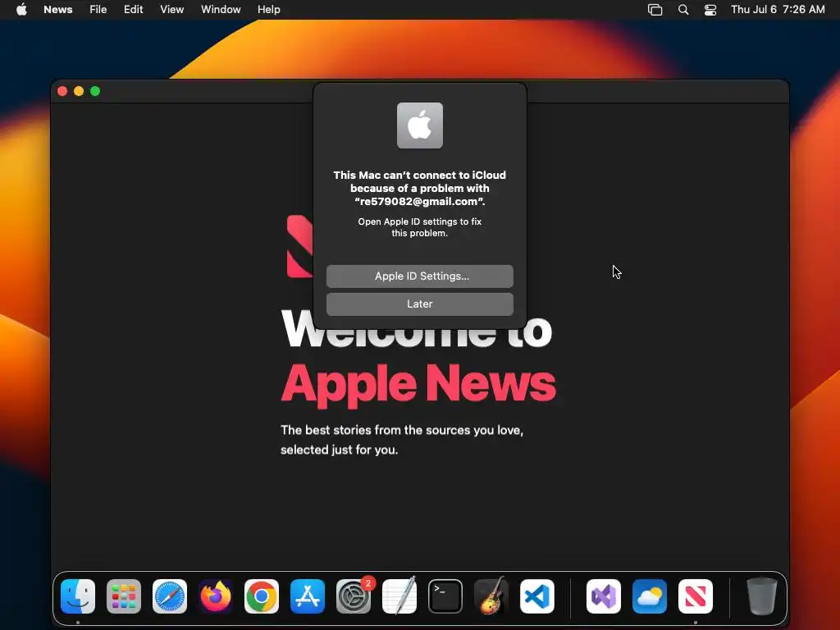This screenshot has width=840, height=630.
Task: Open the Edit menu
Action: (x=134, y=10)
